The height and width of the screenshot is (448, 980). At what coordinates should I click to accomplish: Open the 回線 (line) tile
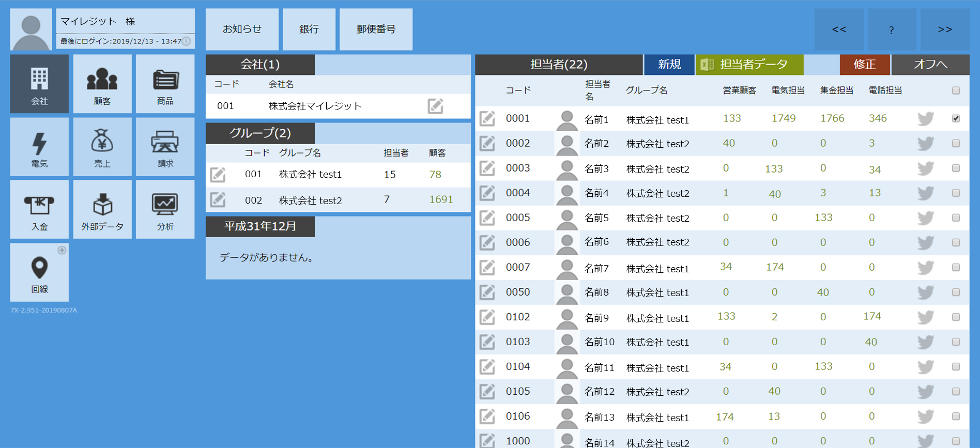(39, 272)
